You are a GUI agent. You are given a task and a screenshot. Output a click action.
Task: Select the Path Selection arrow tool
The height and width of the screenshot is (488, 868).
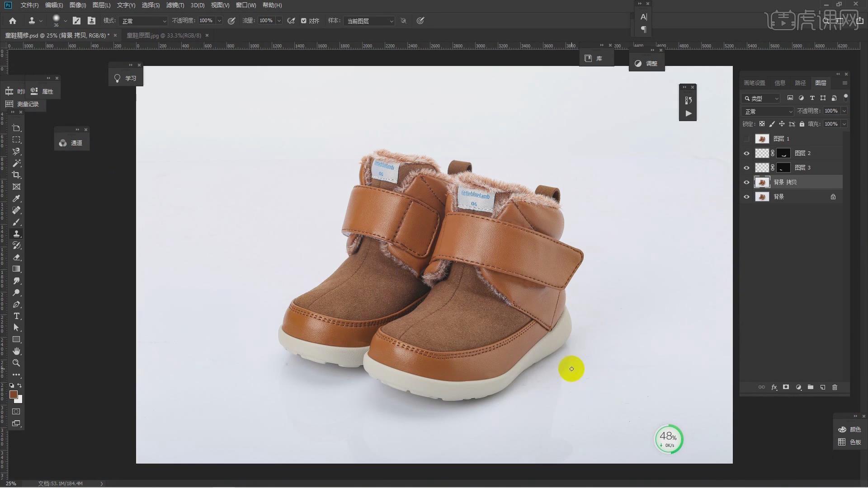click(x=17, y=328)
